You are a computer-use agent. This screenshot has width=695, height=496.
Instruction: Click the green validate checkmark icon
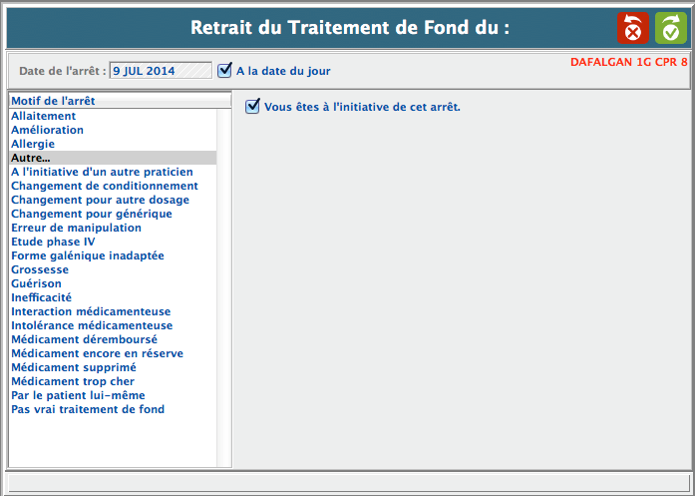pos(670,28)
